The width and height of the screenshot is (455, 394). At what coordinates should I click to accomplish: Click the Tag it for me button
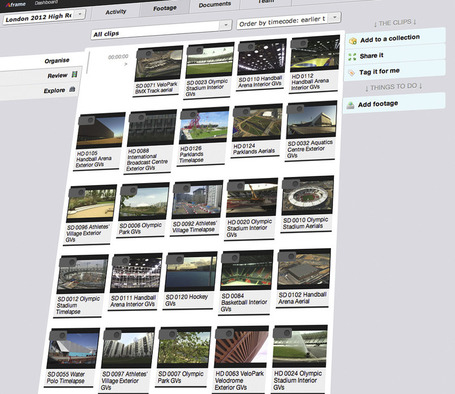click(x=395, y=70)
